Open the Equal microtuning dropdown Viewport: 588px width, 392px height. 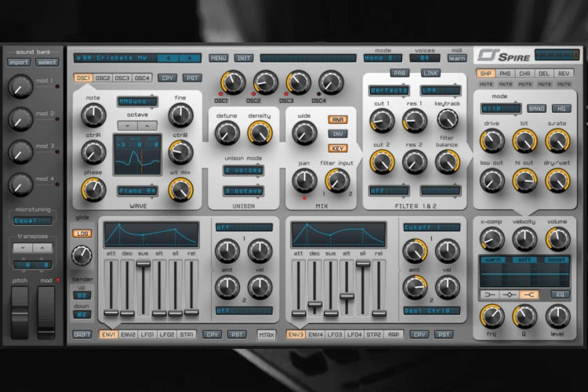[33, 220]
